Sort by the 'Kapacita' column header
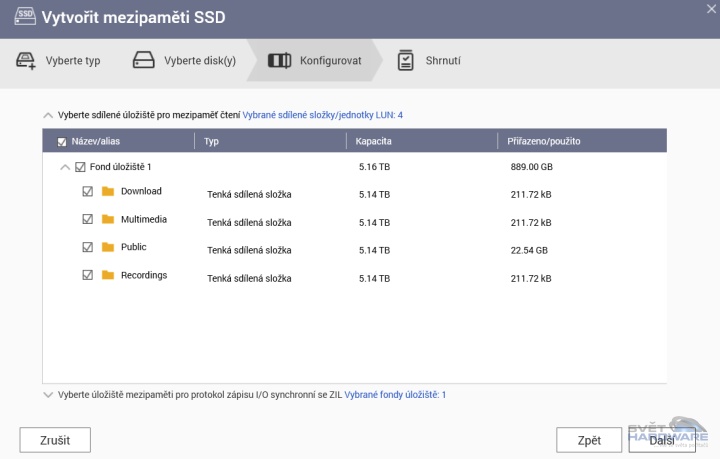The height and width of the screenshot is (459, 720). pyautogui.click(x=372, y=142)
